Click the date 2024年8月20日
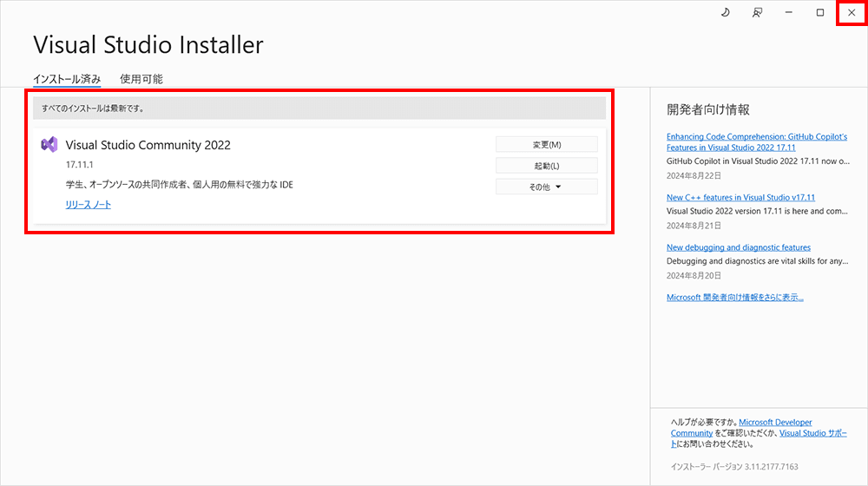The width and height of the screenshot is (868, 486). pyautogui.click(x=694, y=275)
